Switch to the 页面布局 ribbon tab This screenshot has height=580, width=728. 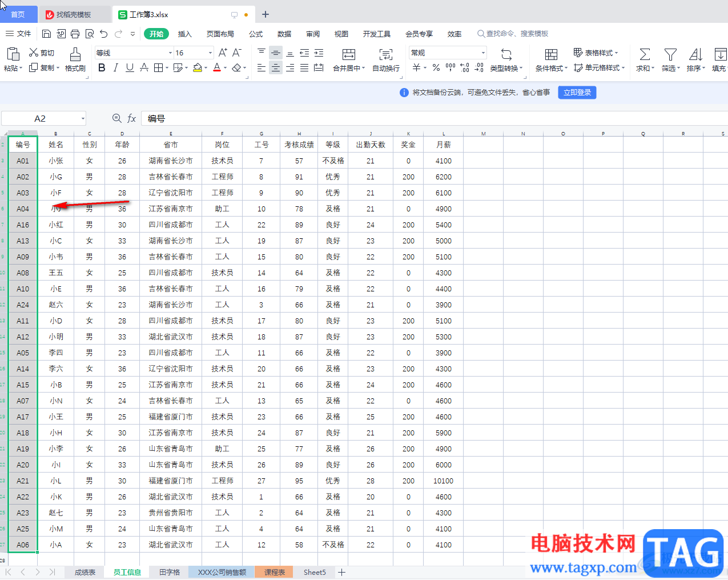220,34
